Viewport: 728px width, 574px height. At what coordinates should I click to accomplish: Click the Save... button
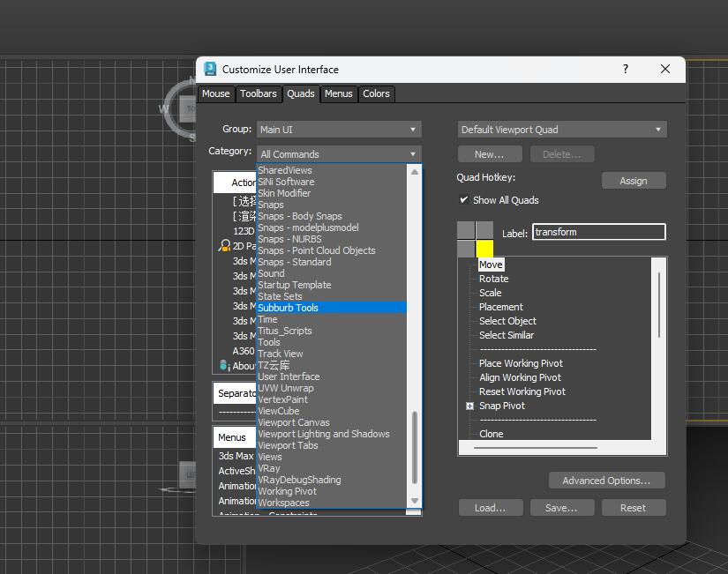point(562,508)
